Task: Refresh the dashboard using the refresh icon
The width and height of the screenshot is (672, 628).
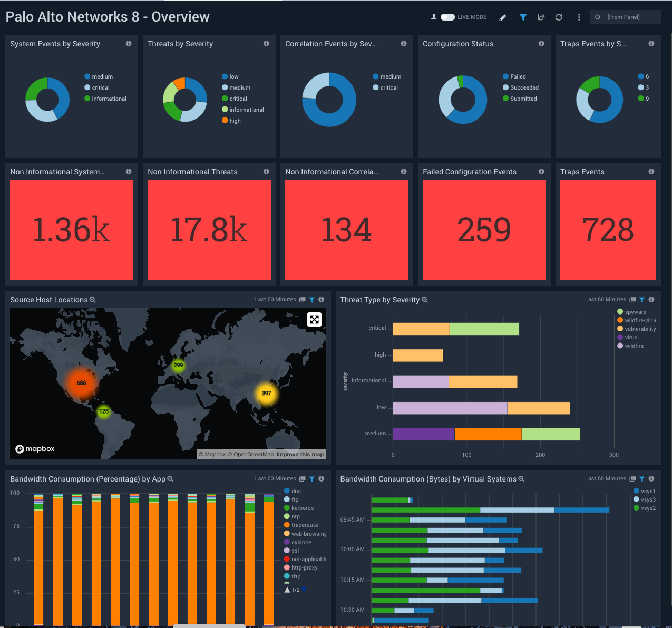Action: click(559, 17)
